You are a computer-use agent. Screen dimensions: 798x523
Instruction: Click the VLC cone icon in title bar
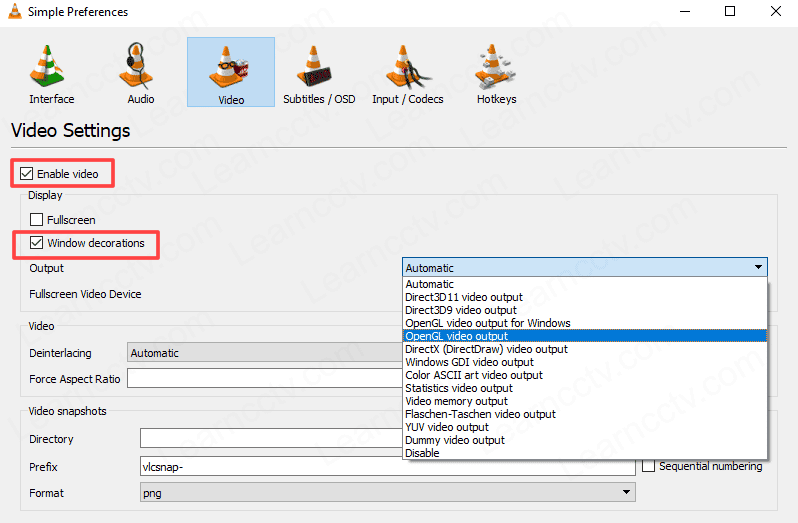click(x=15, y=12)
